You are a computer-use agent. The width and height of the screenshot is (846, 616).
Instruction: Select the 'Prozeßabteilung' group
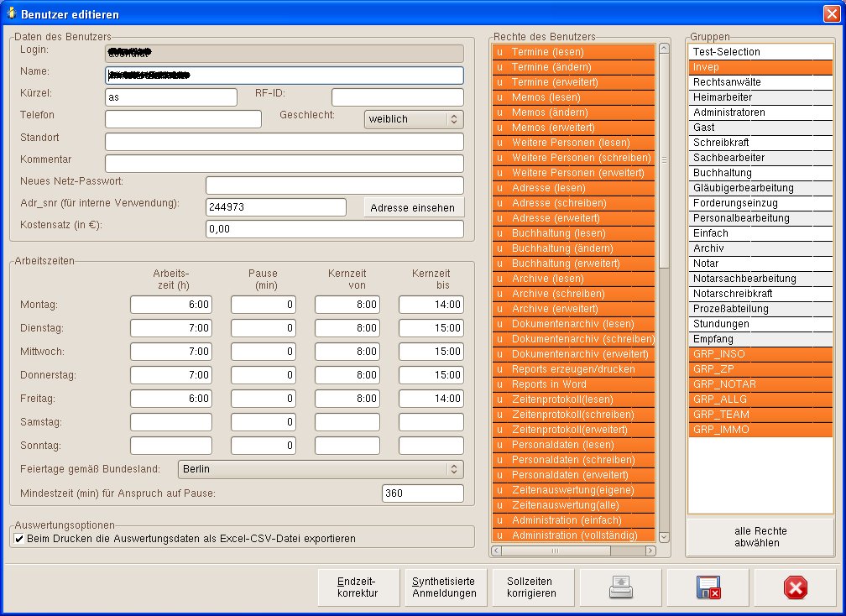[x=760, y=309]
